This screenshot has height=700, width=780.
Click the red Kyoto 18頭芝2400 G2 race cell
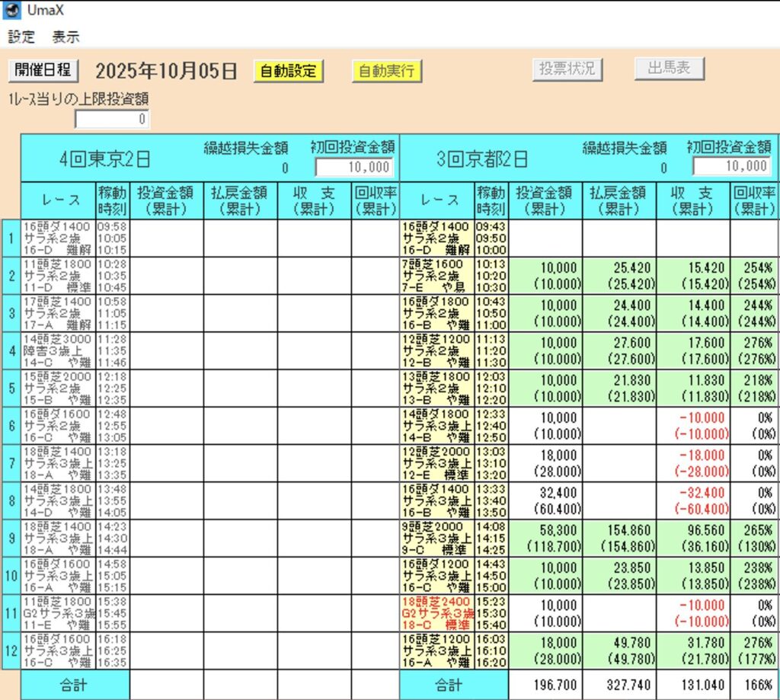(x=436, y=612)
